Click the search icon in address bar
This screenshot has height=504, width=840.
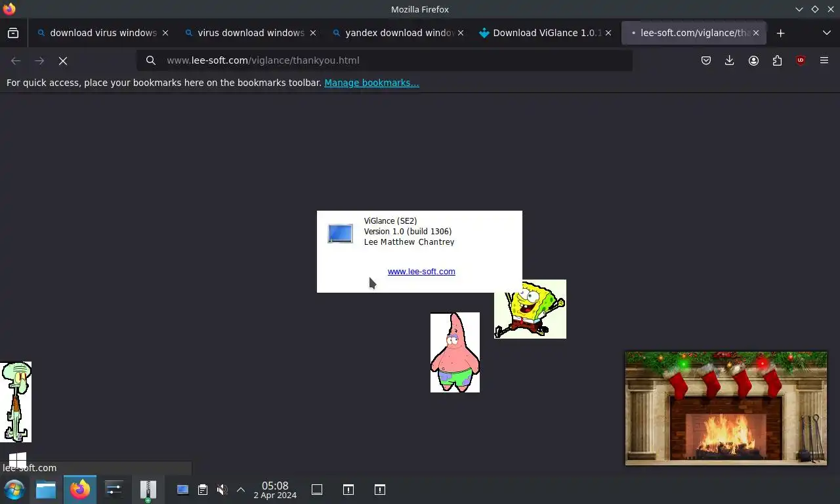(x=151, y=60)
